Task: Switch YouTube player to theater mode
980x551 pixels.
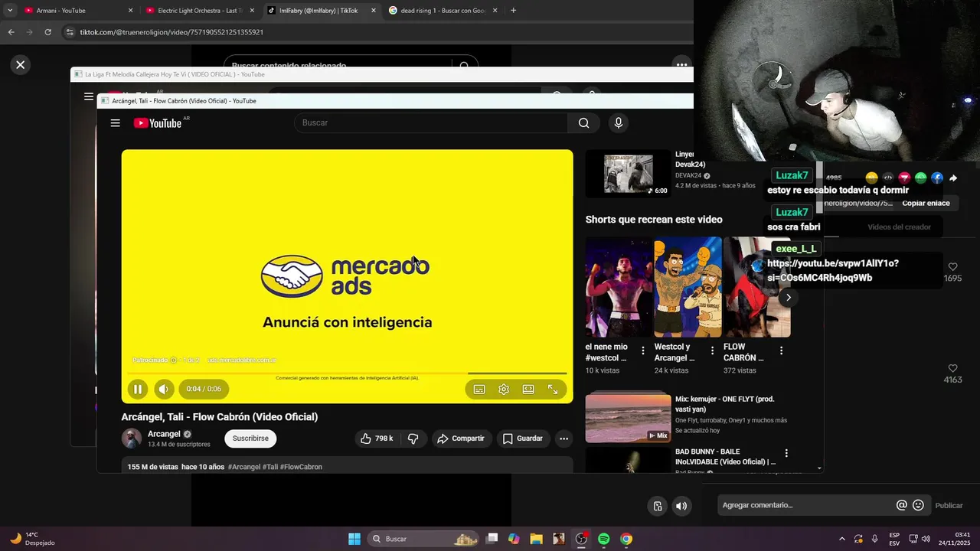Action: coord(528,390)
